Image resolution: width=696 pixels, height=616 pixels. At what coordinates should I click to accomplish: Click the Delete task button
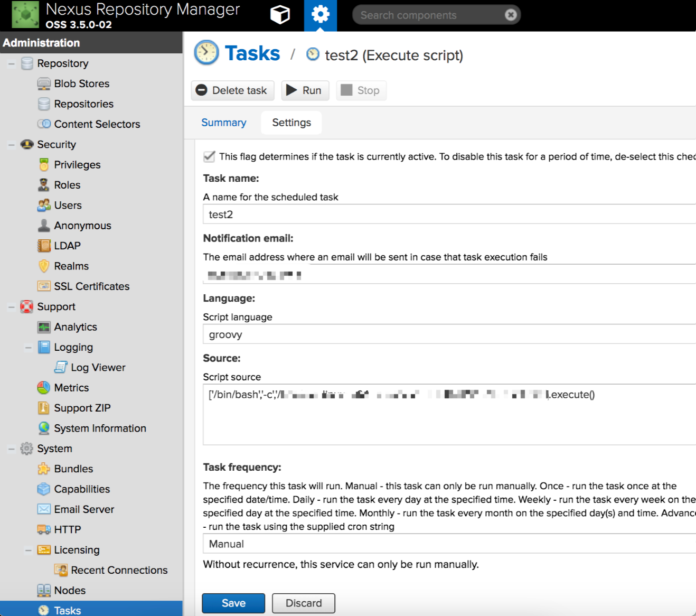click(x=233, y=90)
